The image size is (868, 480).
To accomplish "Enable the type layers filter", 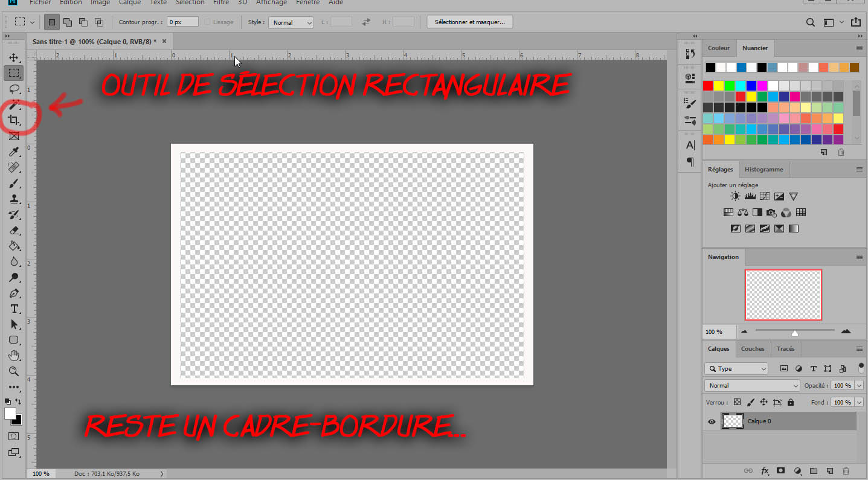I will [x=813, y=368].
